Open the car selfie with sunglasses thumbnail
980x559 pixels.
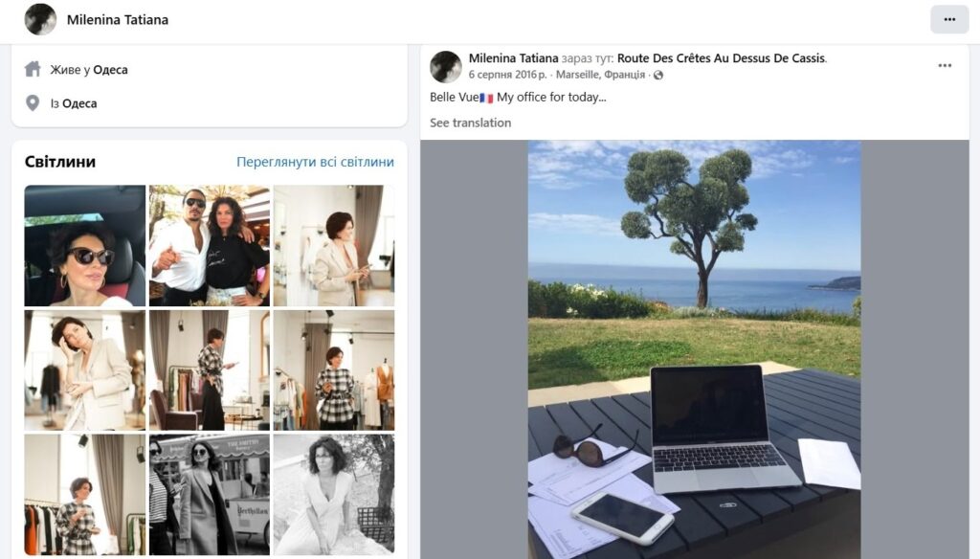[85, 245]
